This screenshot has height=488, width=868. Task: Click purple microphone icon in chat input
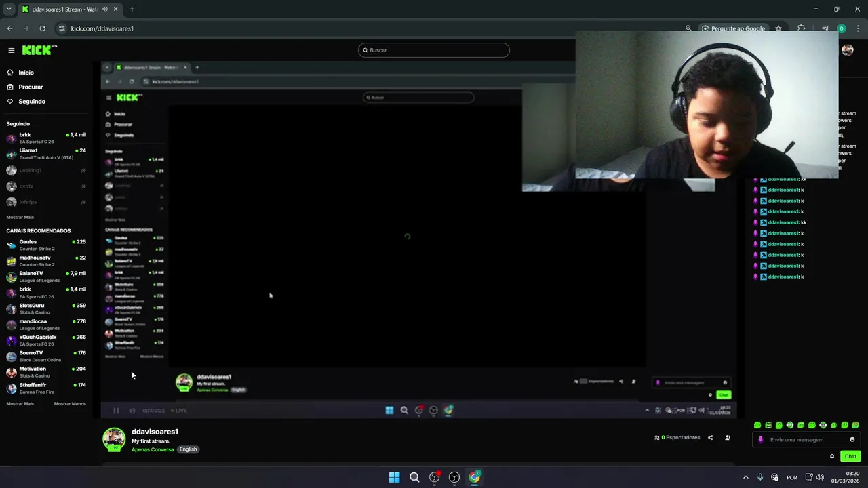click(x=760, y=440)
